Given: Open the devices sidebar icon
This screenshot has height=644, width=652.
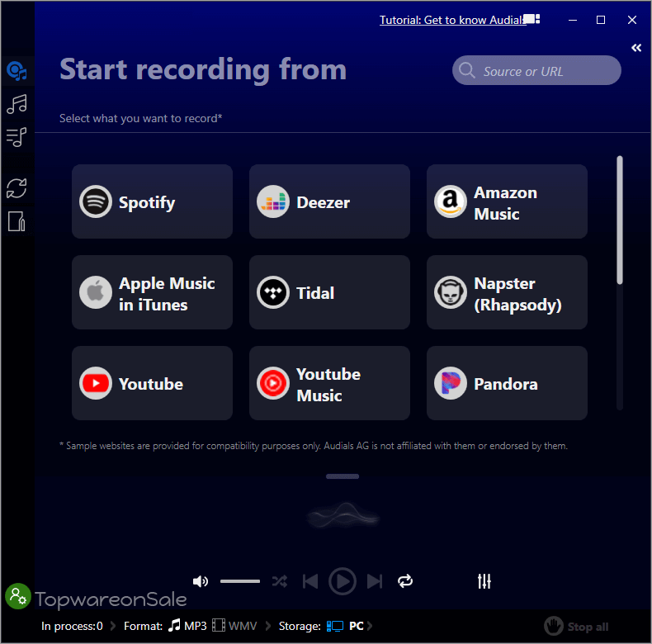Looking at the screenshot, I should (17, 221).
